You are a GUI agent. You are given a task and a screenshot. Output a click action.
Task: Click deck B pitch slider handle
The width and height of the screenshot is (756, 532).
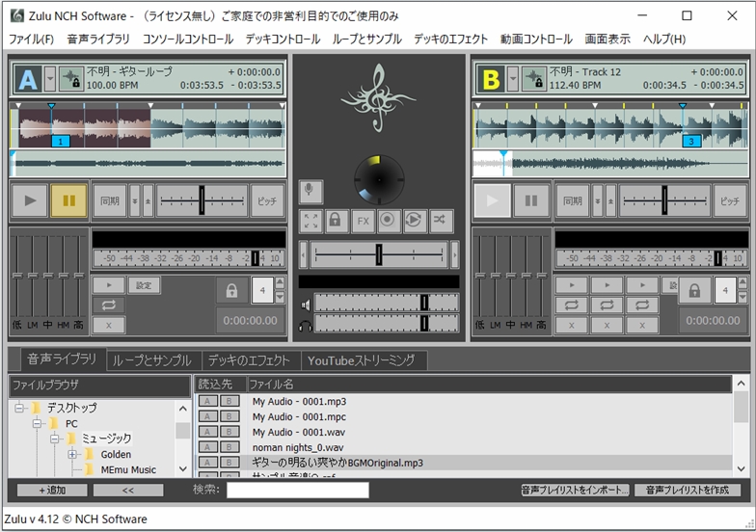[665, 200]
